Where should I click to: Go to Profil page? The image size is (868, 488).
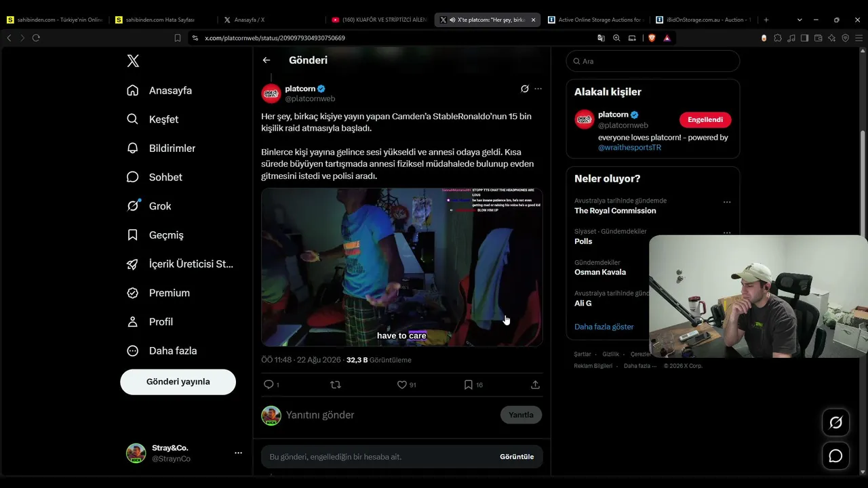[150, 321]
